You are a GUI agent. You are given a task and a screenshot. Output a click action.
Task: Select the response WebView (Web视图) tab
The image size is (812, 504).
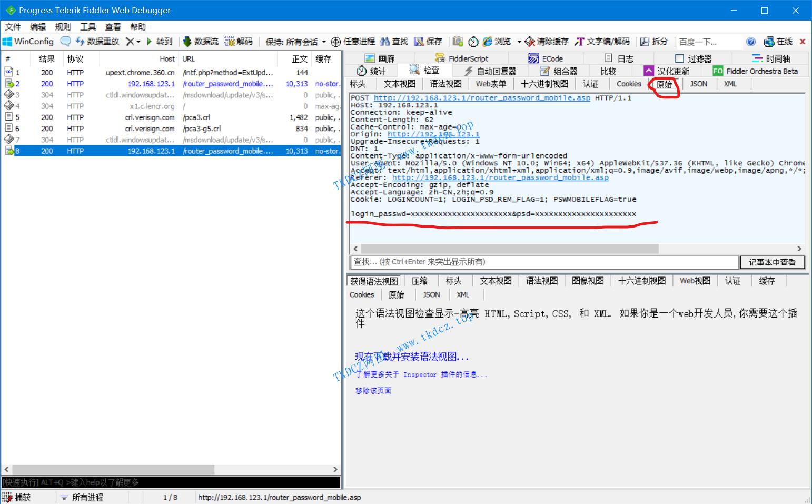pyautogui.click(x=695, y=281)
